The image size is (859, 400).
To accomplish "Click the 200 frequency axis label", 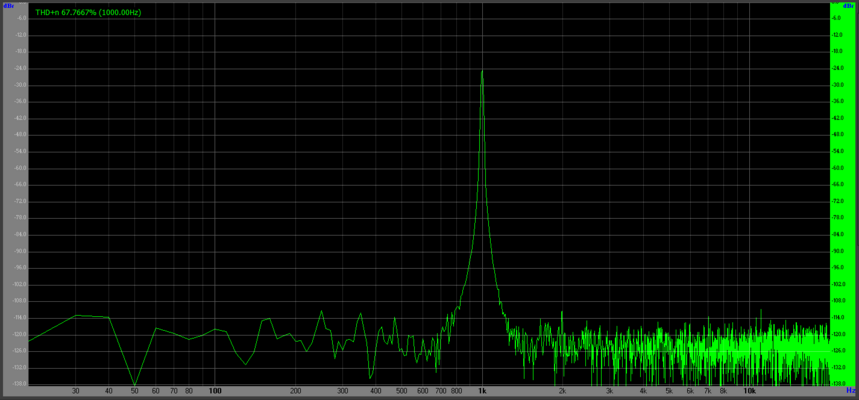I will click(295, 391).
